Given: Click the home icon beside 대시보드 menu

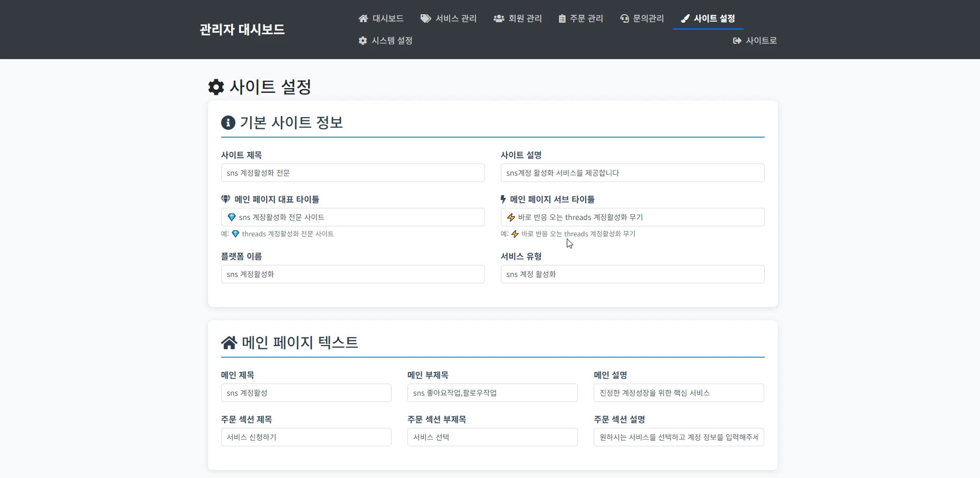Looking at the screenshot, I should point(363,18).
